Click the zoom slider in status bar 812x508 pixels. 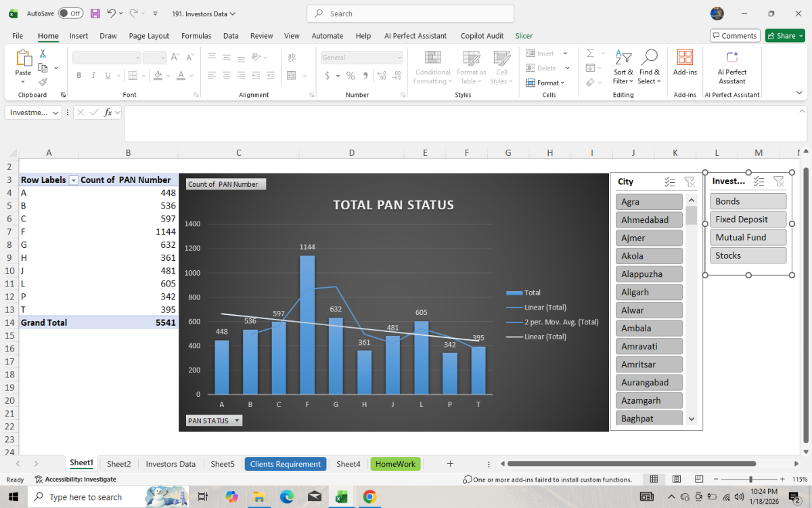[750, 480]
